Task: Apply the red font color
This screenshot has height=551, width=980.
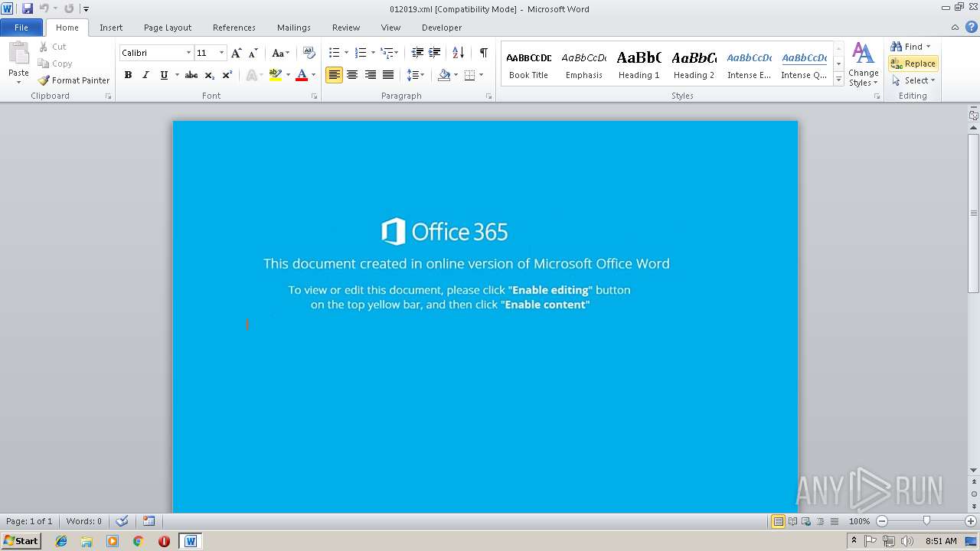Action: 302,75
